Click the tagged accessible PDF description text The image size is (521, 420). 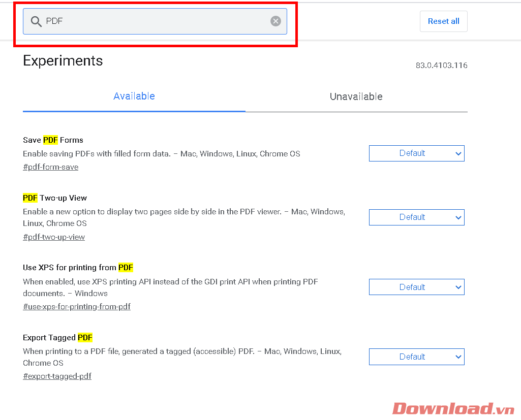(x=182, y=357)
